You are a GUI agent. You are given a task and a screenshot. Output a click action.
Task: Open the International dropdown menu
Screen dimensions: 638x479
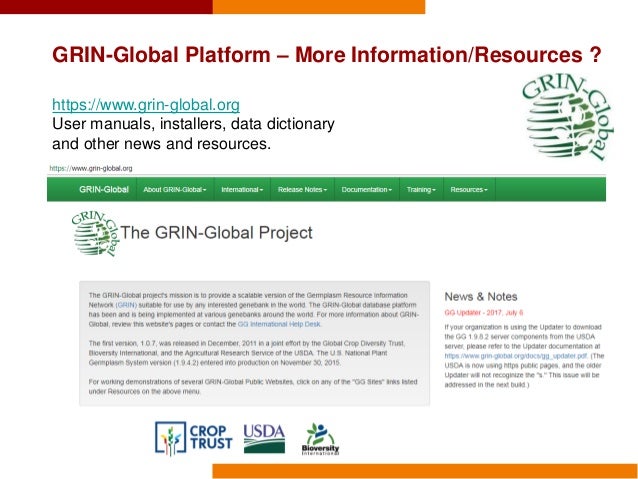tap(242, 189)
